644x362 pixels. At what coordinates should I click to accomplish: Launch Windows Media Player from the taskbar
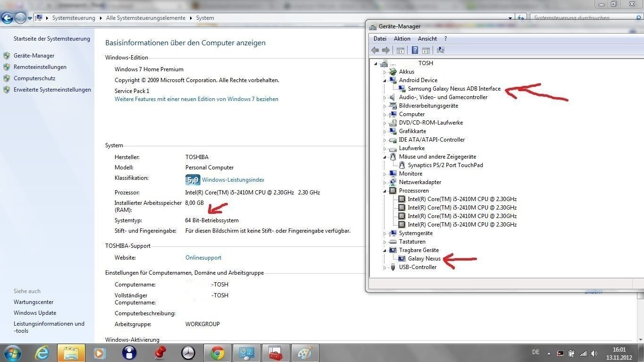(x=100, y=353)
